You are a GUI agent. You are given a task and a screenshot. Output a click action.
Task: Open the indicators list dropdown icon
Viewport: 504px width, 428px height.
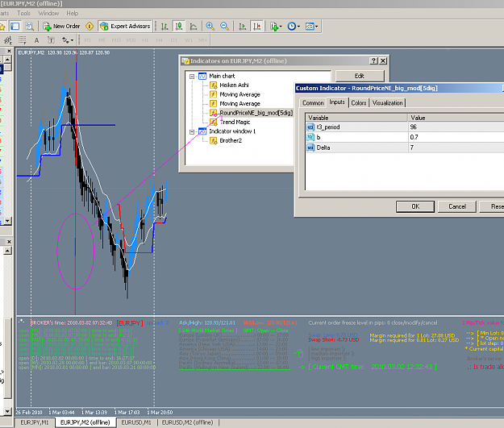pyautogui.click(x=276, y=27)
